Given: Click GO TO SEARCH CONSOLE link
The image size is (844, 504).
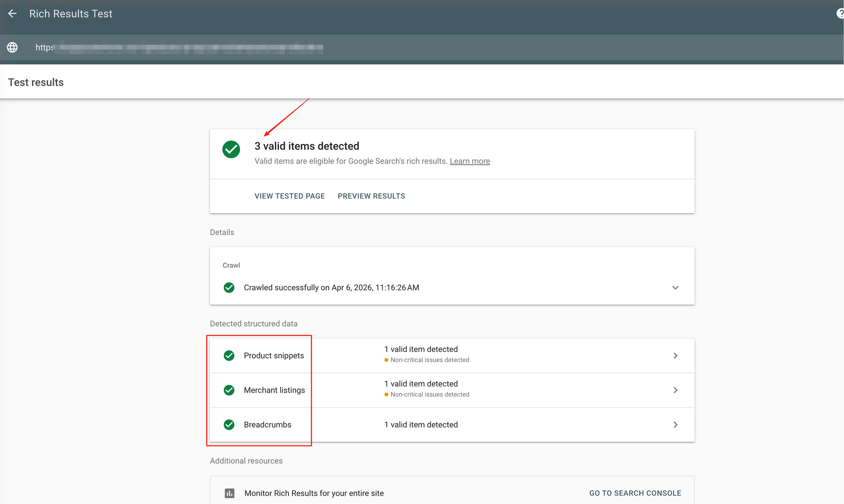Looking at the screenshot, I should (x=635, y=493).
